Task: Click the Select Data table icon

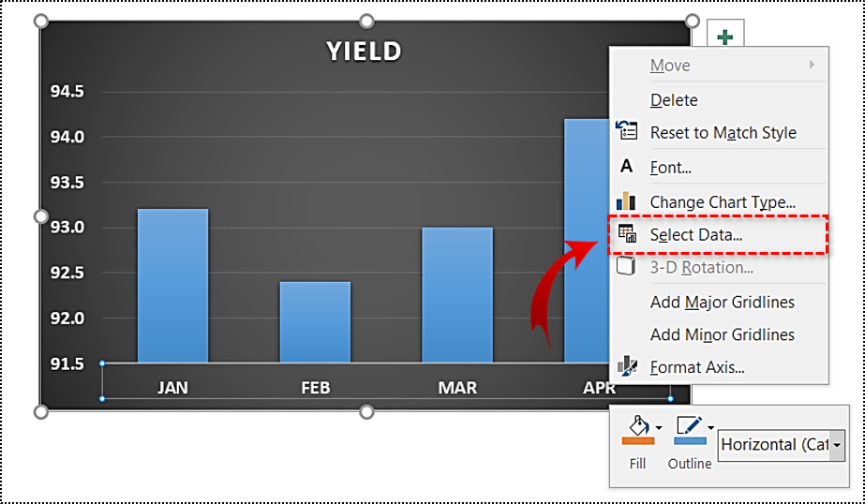Action: (627, 234)
